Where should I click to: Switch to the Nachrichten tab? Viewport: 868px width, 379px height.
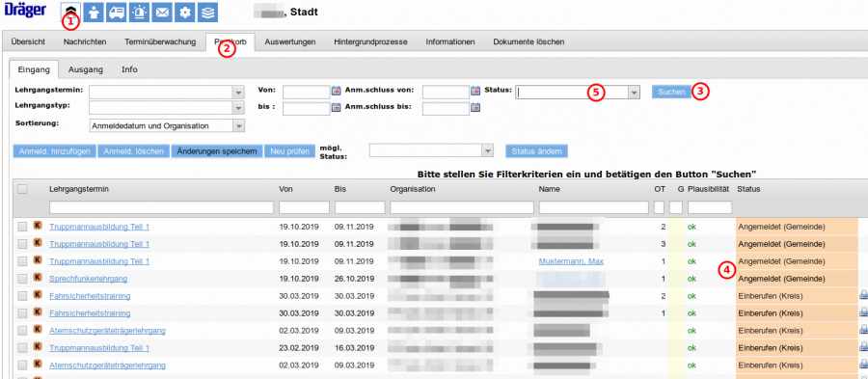point(85,41)
